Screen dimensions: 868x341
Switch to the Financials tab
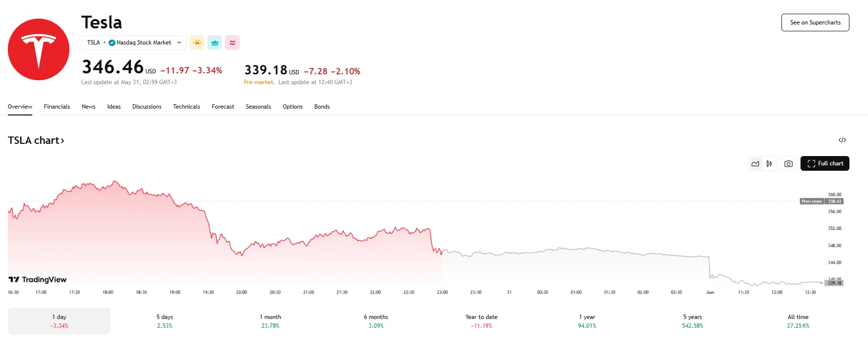[x=57, y=107]
